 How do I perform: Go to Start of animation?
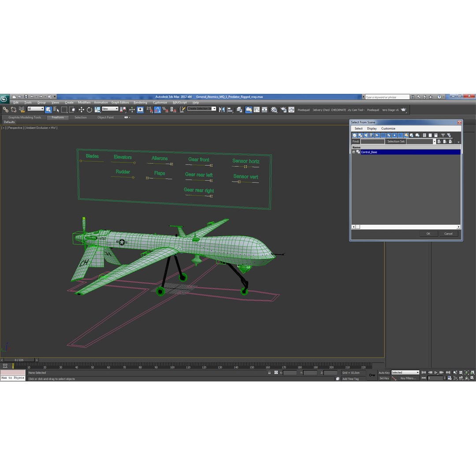[424, 372]
